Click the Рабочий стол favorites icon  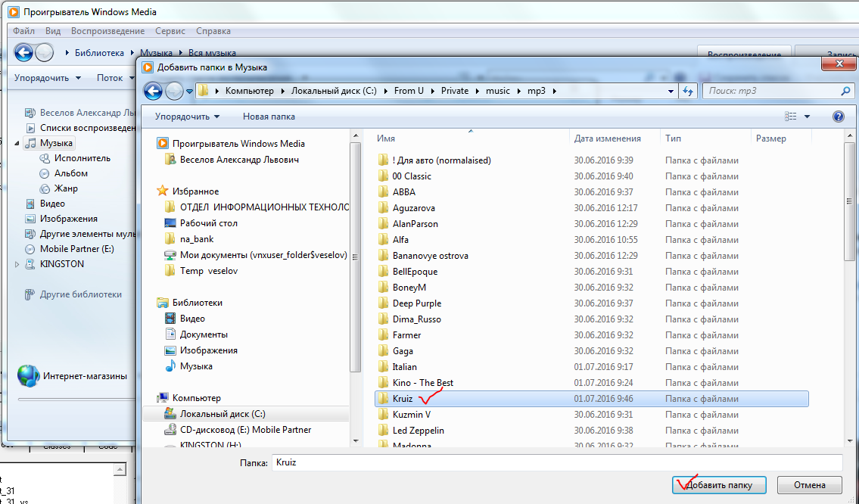(170, 223)
